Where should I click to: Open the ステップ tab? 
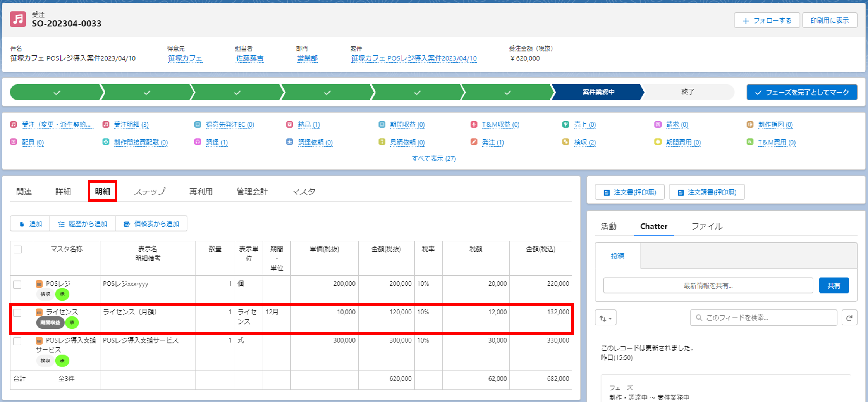[x=150, y=192]
